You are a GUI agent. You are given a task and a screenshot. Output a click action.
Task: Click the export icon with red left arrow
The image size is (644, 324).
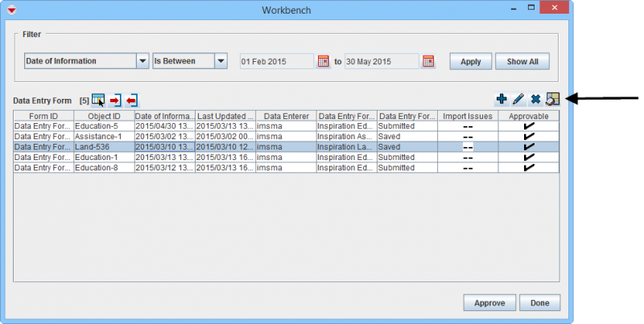pyautogui.click(x=132, y=100)
